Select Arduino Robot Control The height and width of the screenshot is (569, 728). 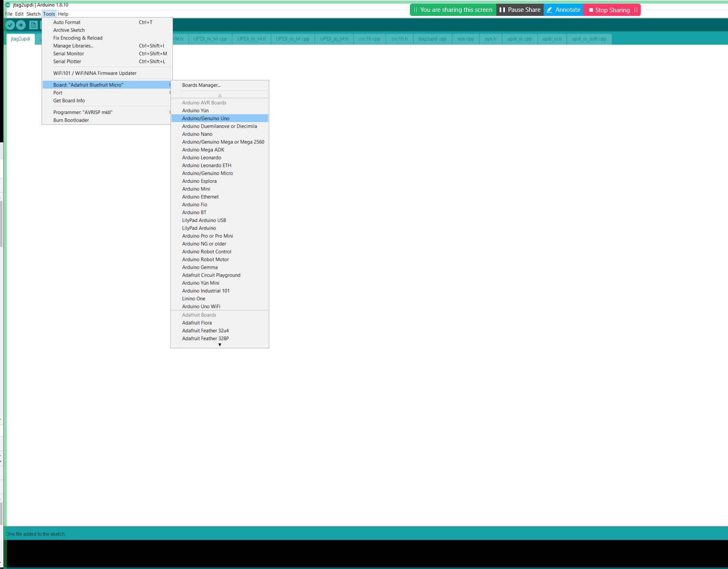(x=220, y=252)
